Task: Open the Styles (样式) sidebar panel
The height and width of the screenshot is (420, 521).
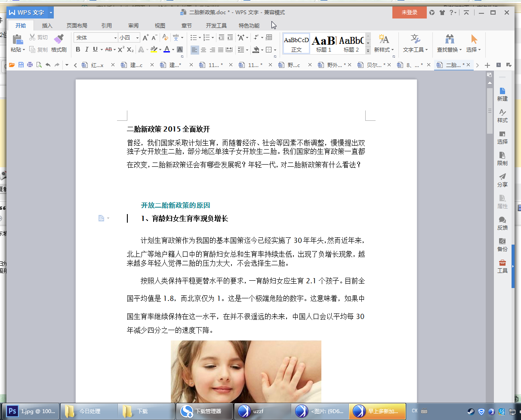Action: point(502,116)
